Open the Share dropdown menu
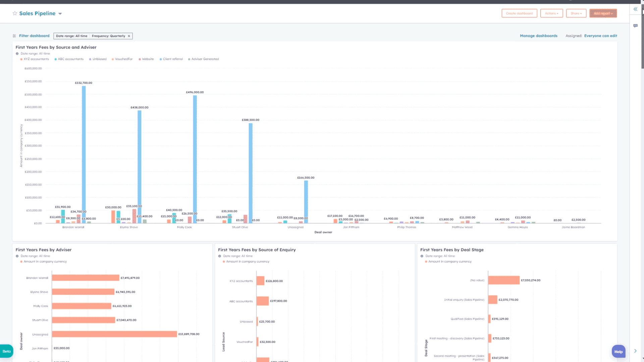The height and width of the screenshot is (362, 644). pos(576,13)
